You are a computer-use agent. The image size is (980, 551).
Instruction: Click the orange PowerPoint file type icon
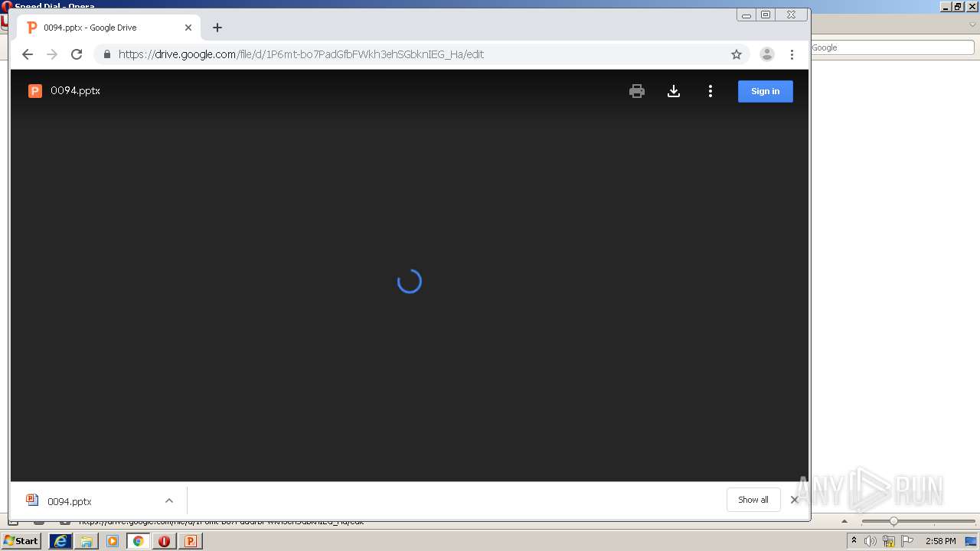tap(34, 91)
